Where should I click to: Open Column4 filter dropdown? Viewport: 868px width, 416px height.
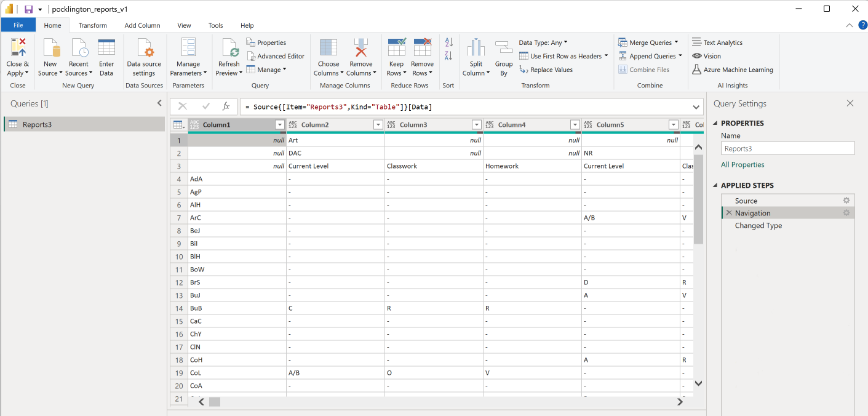(x=575, y=125)
